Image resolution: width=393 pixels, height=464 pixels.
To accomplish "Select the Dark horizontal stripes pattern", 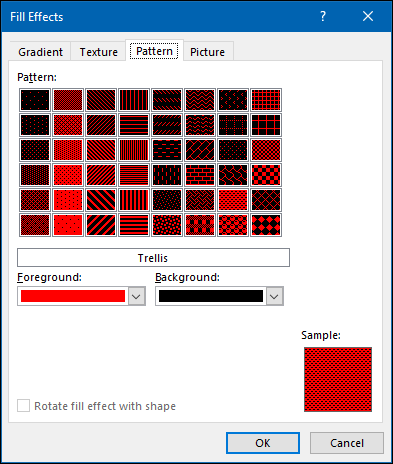I will (x=134, y=225).
